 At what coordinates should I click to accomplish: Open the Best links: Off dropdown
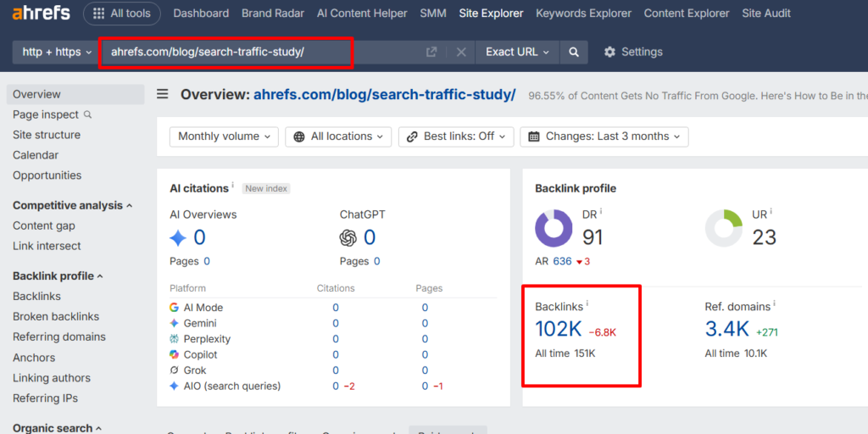[456, 136]
